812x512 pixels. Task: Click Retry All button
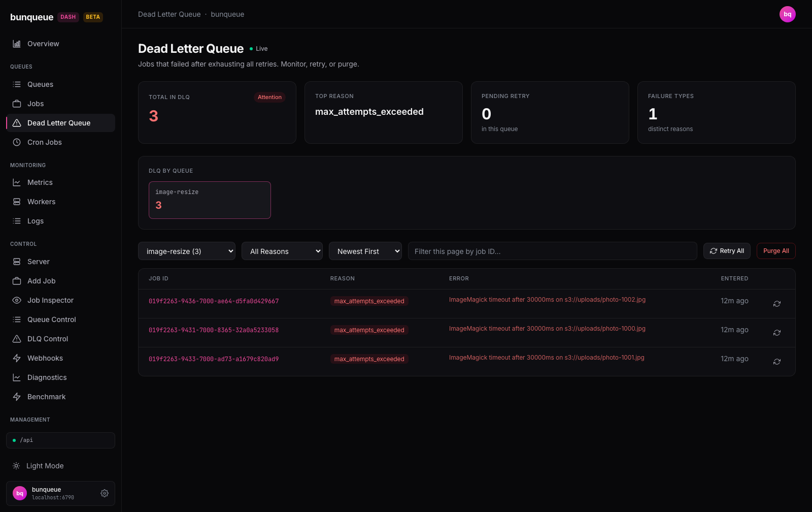pyautogui.click(x=727, y=251)
